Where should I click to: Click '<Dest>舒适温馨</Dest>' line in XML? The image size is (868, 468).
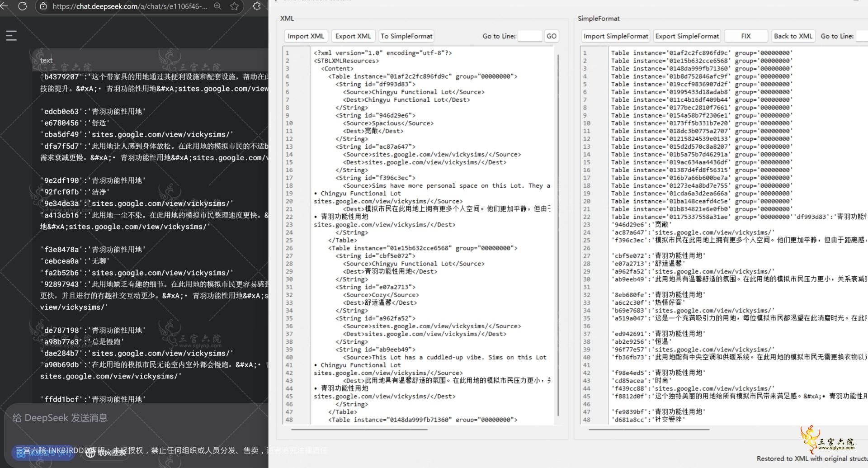tap(380, 303)
